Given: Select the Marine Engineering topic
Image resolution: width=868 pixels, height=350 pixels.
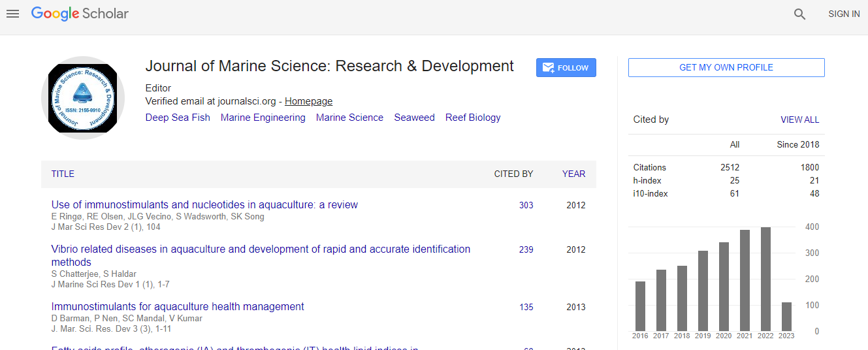Looking at the screenshot, I should click(x=263, y=118).
